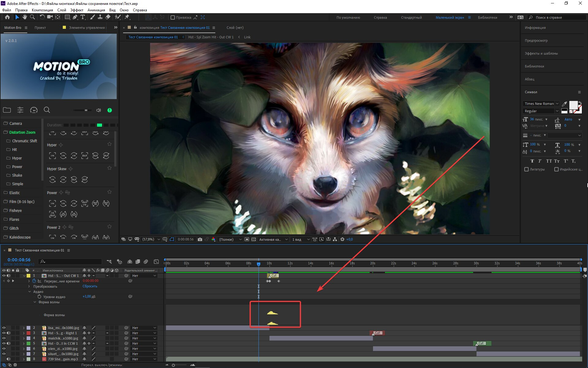Select the Hand tool
Image resolution: width=588 pixels, height=368 pixels.
click(24, 17)
